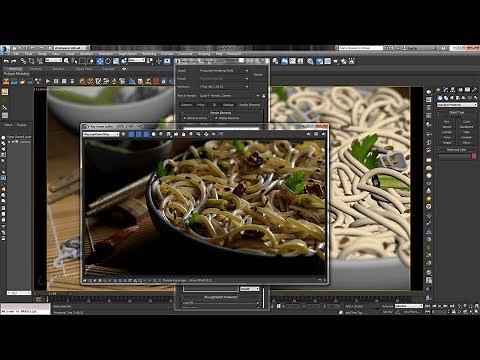The width and height of the screenshot is (480, 360).
Task: Click the Sphere primitive button
Action: coord(447,127)
